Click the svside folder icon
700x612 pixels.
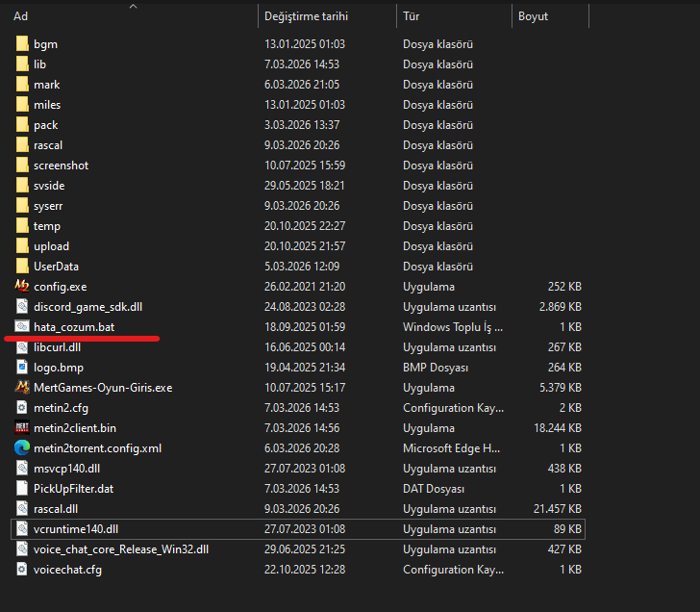coord(22,186)
